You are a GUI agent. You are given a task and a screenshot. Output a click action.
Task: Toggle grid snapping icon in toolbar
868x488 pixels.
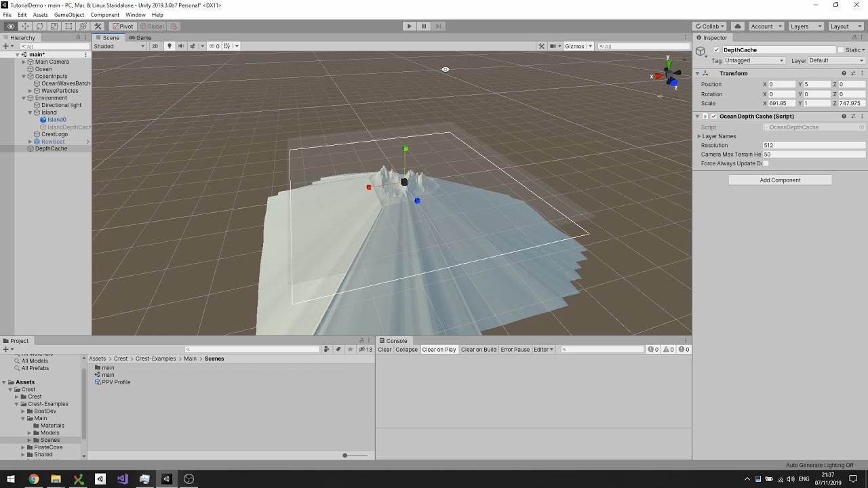pyautogui.click(x=174, y=26)
